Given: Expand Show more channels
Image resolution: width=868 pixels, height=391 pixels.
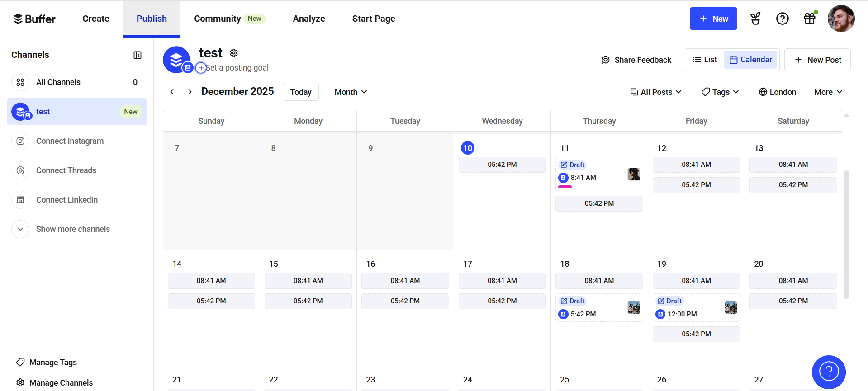Looking at the screenshot, I should (61, 229).
